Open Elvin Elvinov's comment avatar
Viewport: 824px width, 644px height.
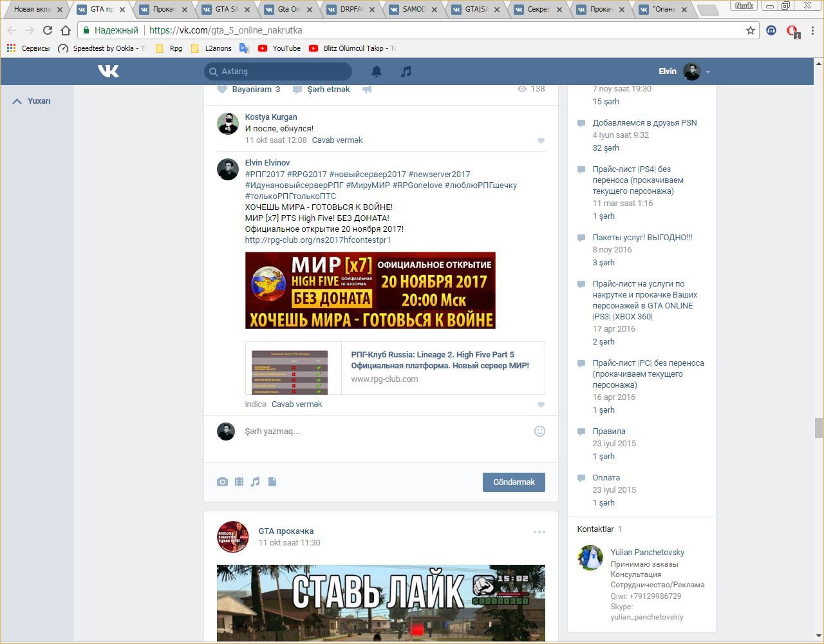(228, 169)
